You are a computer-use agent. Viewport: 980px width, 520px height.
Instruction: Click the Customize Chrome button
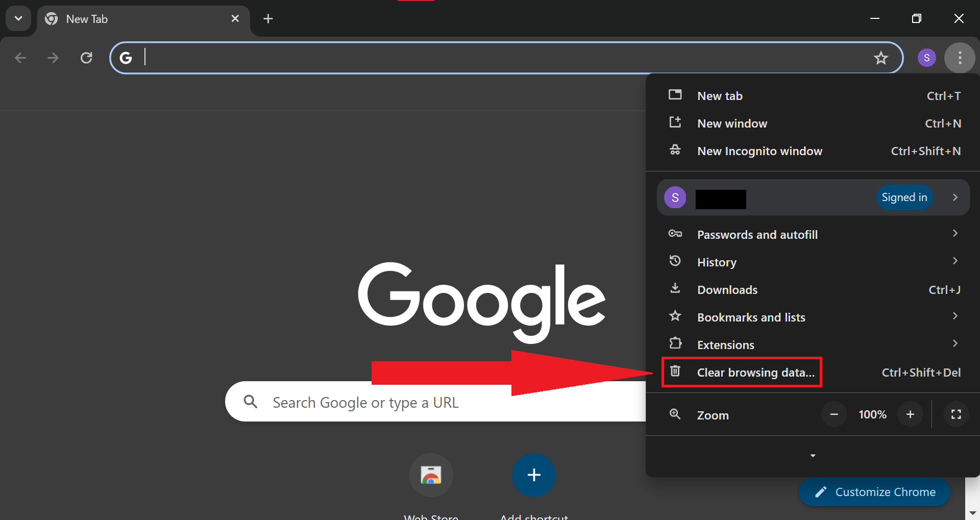tap(874, 492)
